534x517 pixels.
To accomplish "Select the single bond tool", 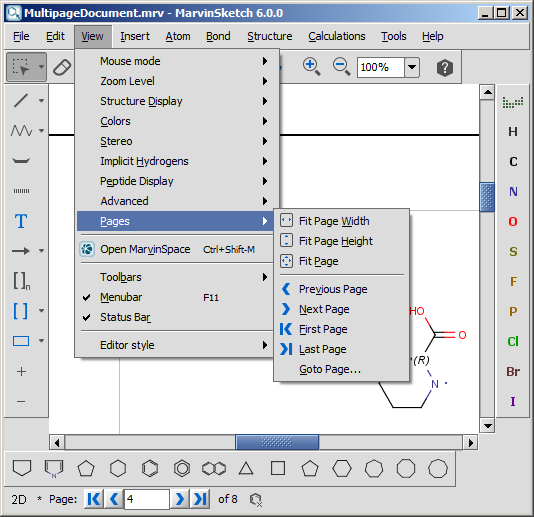I will (21, 100).
